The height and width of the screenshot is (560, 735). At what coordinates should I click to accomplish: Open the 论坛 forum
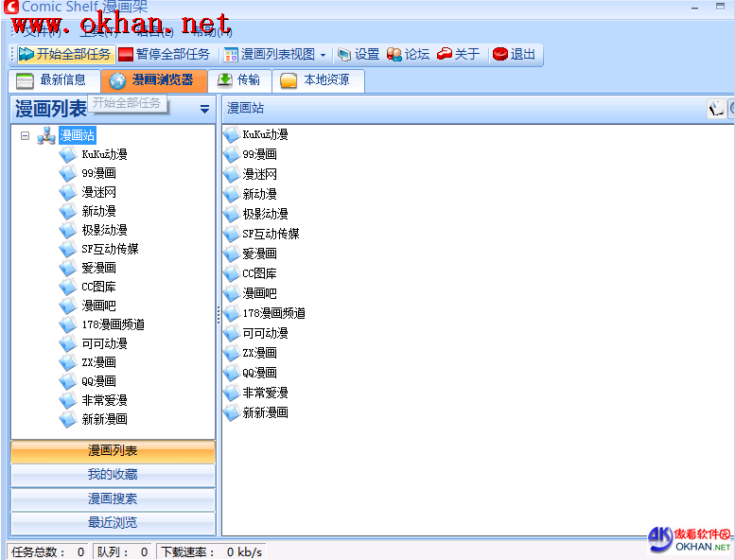pyautogui.click(x=409, y=54)
